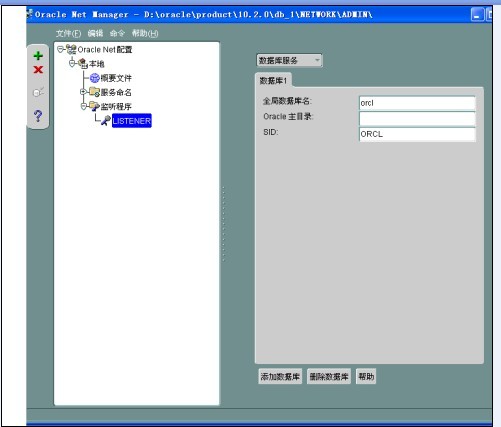Select the 数据库1 tab
Screen dimensions: 501x427
tap(273, 80)
